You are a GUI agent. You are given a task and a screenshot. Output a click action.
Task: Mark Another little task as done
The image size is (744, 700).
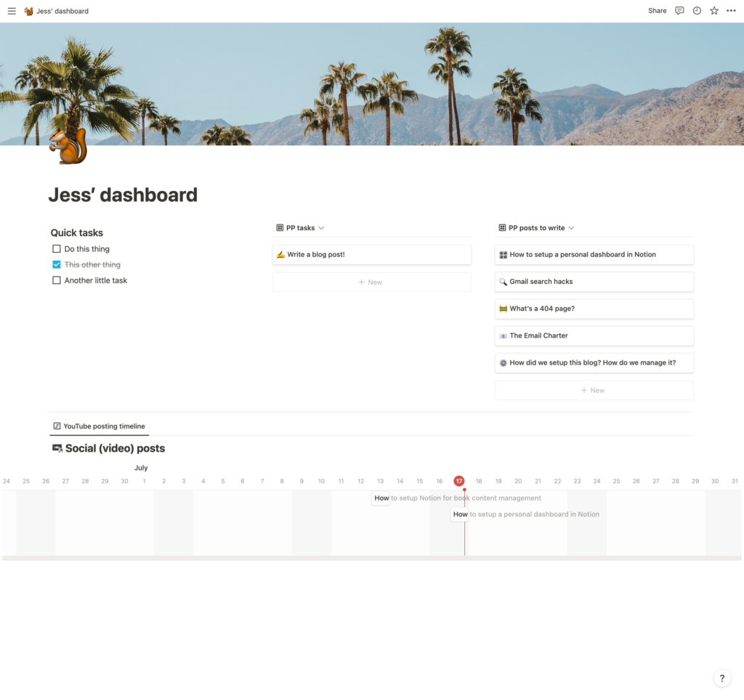pos(56,280)
